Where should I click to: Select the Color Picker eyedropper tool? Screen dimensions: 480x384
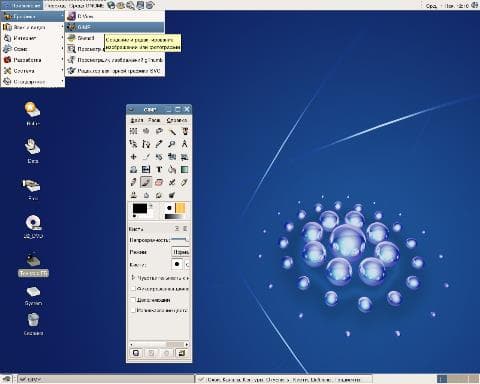(x=159, y=144)
